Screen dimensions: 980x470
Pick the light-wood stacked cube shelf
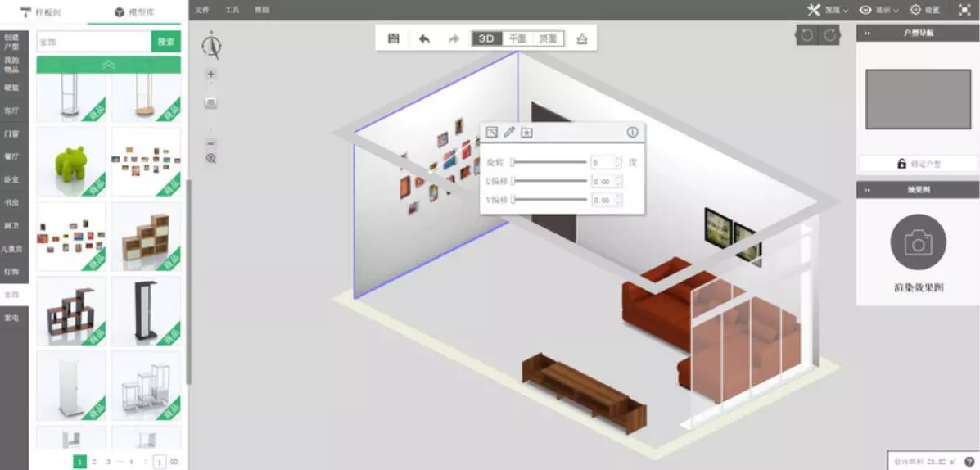(146, 237)
